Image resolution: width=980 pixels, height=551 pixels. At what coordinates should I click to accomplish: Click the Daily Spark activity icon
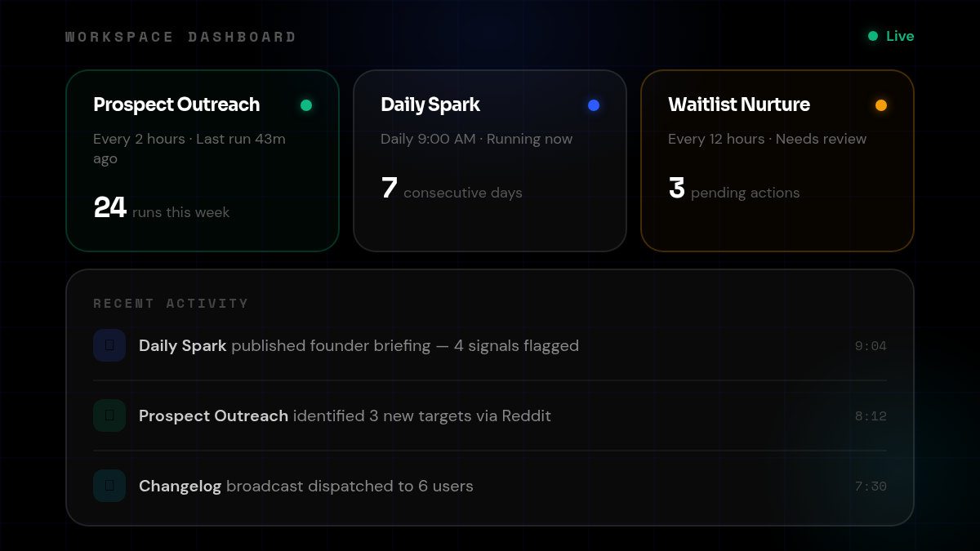[109, 345]
